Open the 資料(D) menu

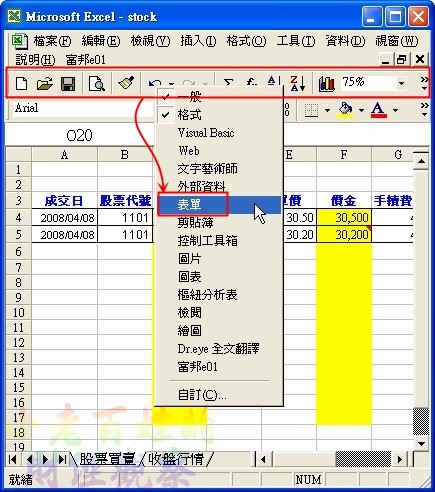[x=345, y=41]
